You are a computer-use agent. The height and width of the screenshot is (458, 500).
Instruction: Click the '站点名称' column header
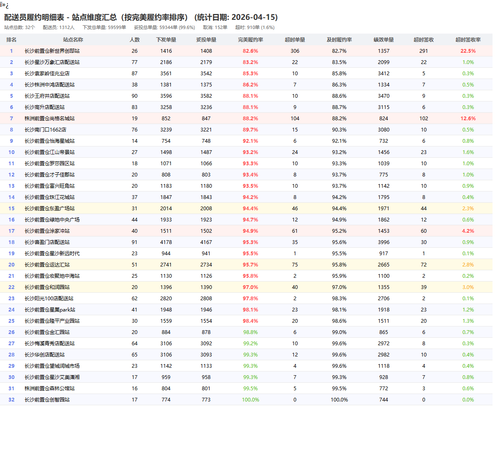(73, 40)
